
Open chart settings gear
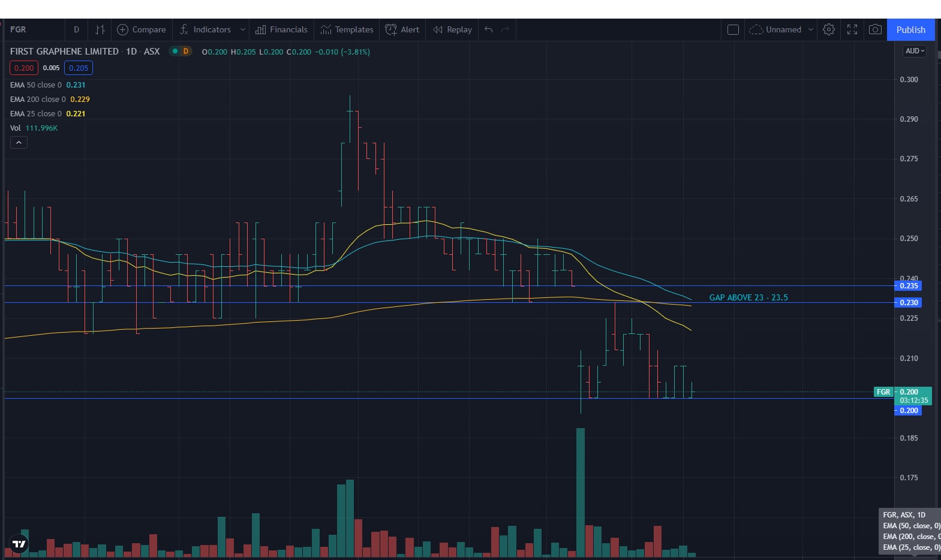pos(829,29)
